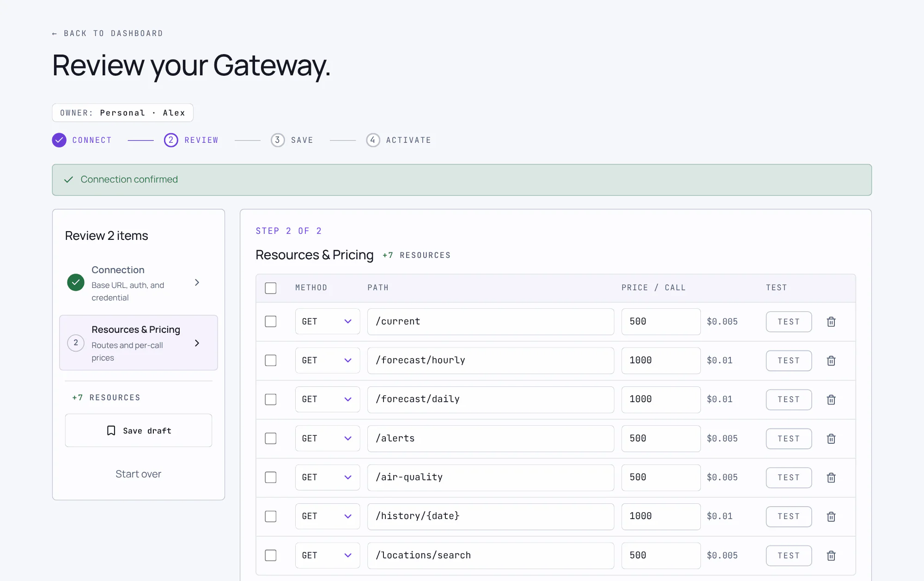Open method dropdown for /air-quality
The height and width of the screenshot is (581, 924).
tap(328, 477)
